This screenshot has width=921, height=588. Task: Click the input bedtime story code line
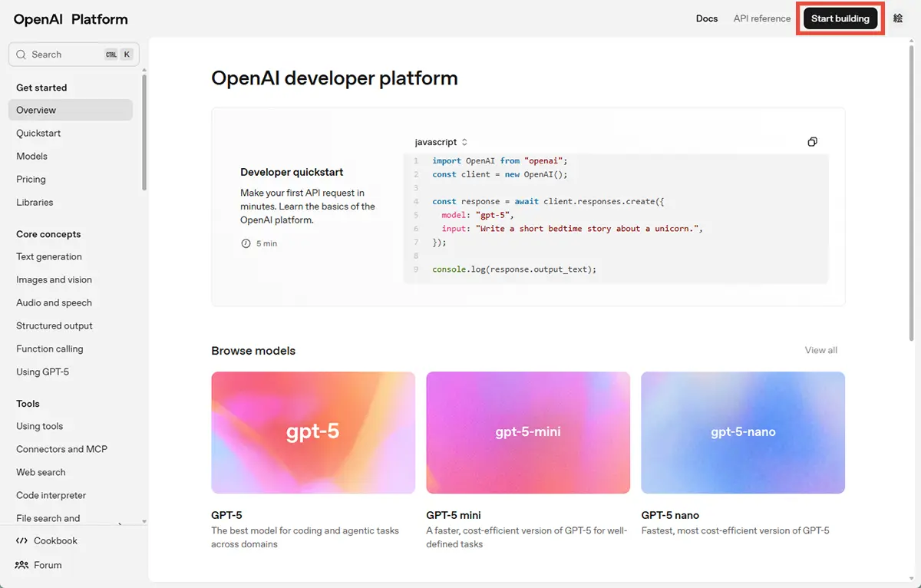(x=572, y=229)
